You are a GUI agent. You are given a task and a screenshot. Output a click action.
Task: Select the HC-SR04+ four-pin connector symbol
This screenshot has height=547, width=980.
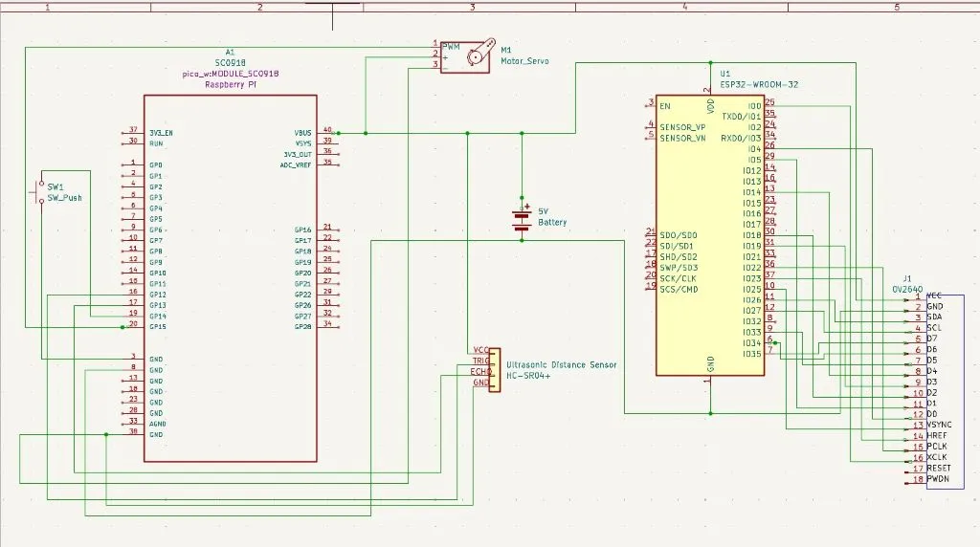(x=495, y=370)
